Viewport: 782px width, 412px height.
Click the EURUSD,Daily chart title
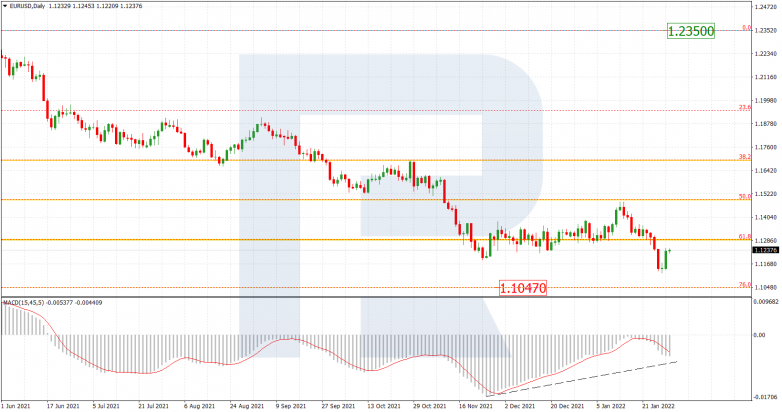(x=27, y=6)
